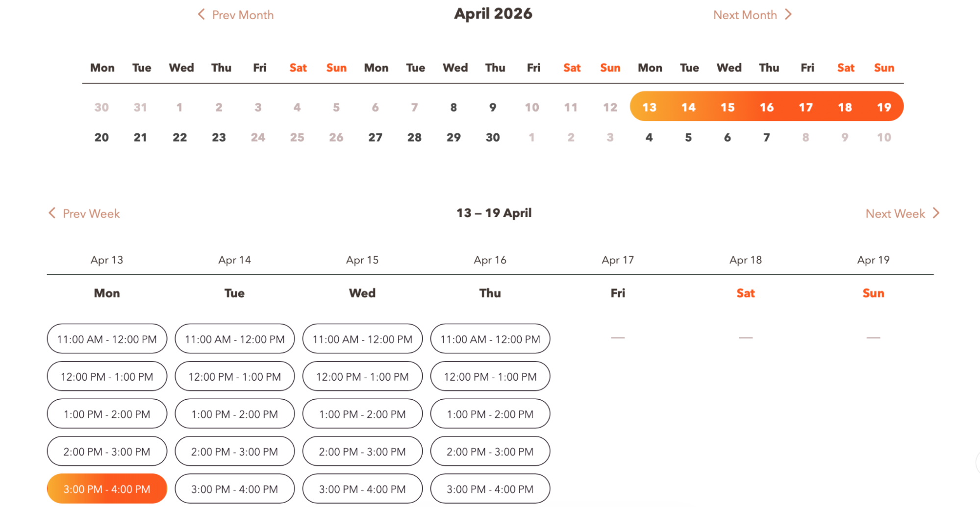Select the 2:00 PM - 3:00 PM slot on Tuesday
Image resolution: width=980 pixels, height=508 pixels.
click(x=234, y=451)
